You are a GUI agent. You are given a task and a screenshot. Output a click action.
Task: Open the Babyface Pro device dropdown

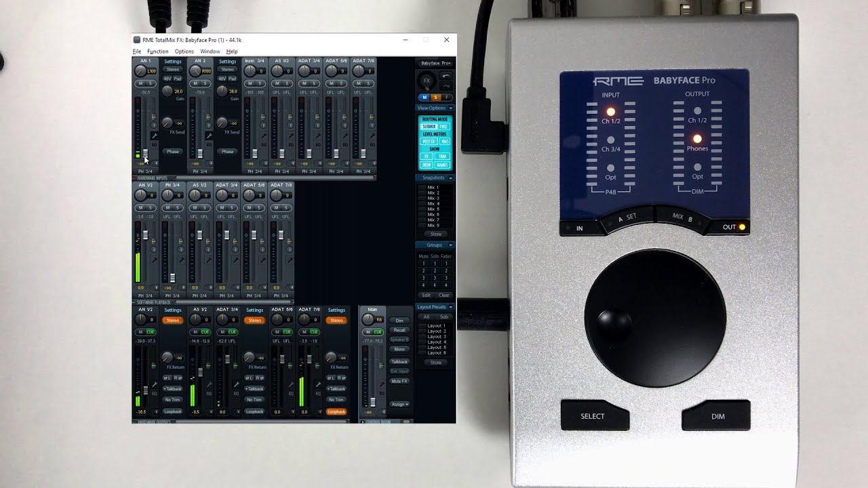[x=436, y=62]
